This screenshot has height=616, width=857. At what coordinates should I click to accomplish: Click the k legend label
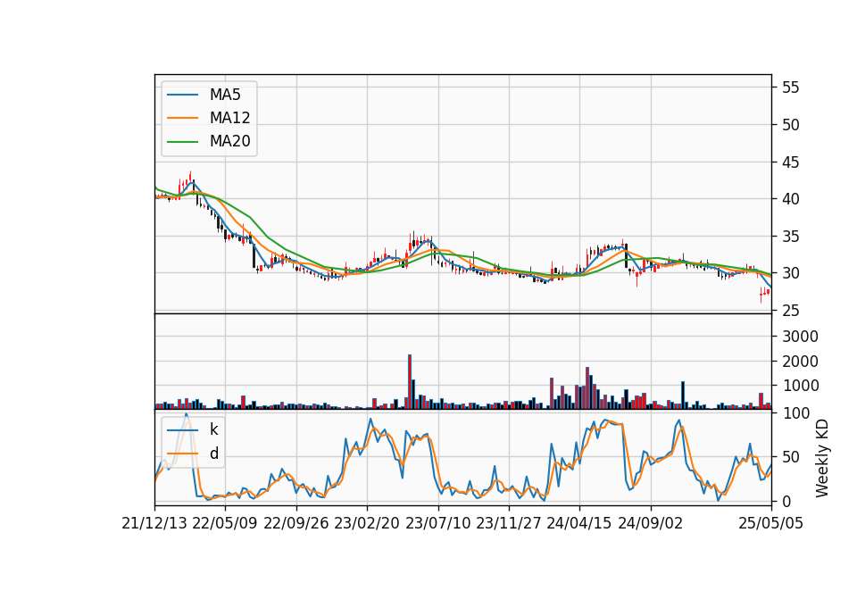[213, 429]
